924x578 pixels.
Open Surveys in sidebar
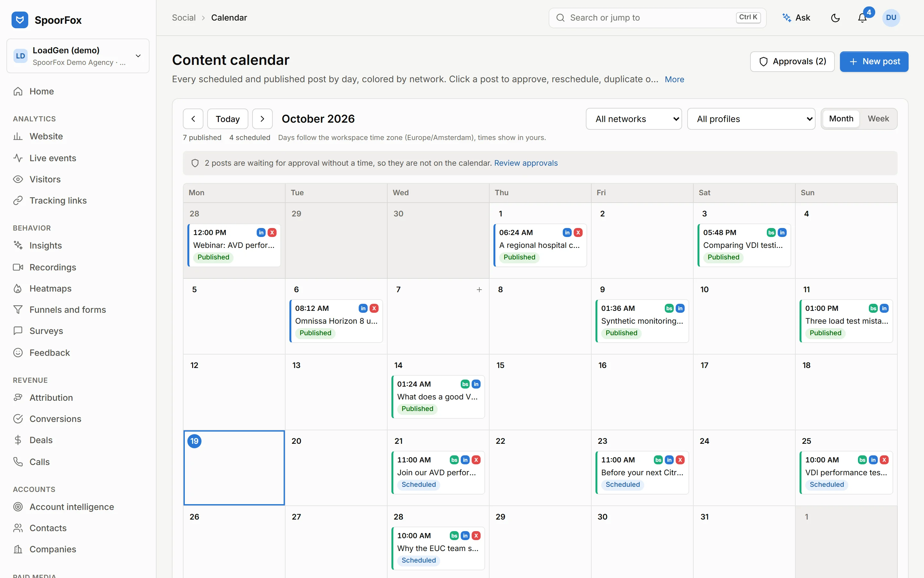(x=78, y=331)
